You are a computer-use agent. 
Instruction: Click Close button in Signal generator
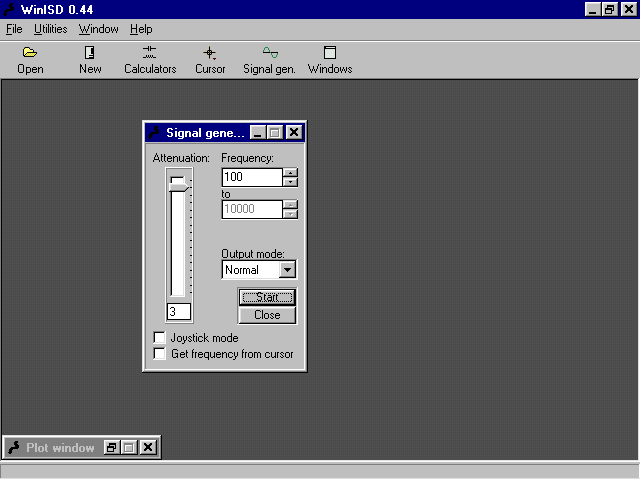(267, 315)
